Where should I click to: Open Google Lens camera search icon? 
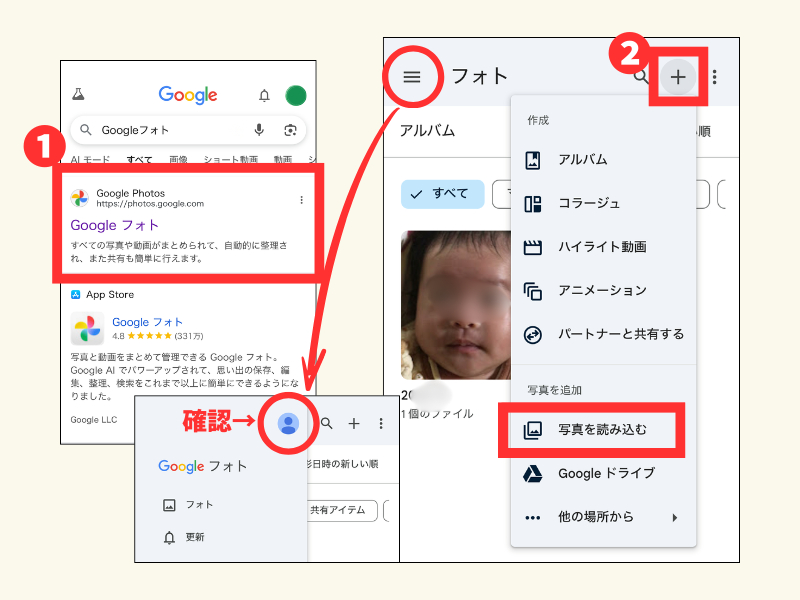tap(290, 130)
